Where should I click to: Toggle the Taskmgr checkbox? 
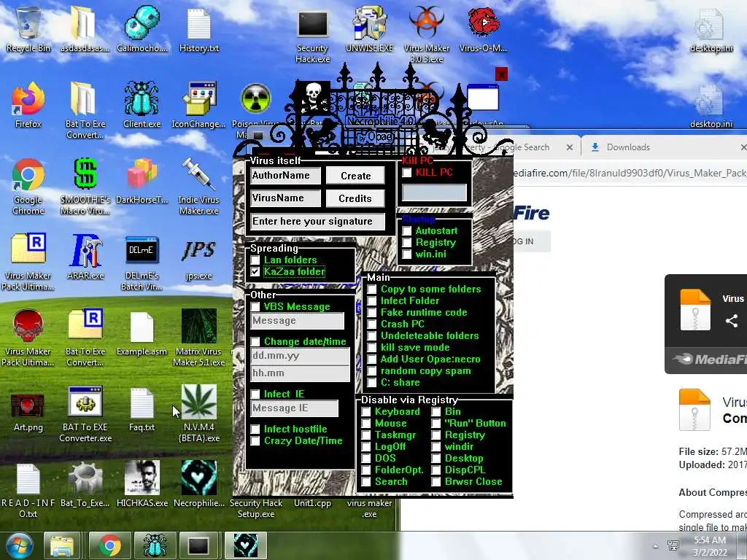coord(366,435)
